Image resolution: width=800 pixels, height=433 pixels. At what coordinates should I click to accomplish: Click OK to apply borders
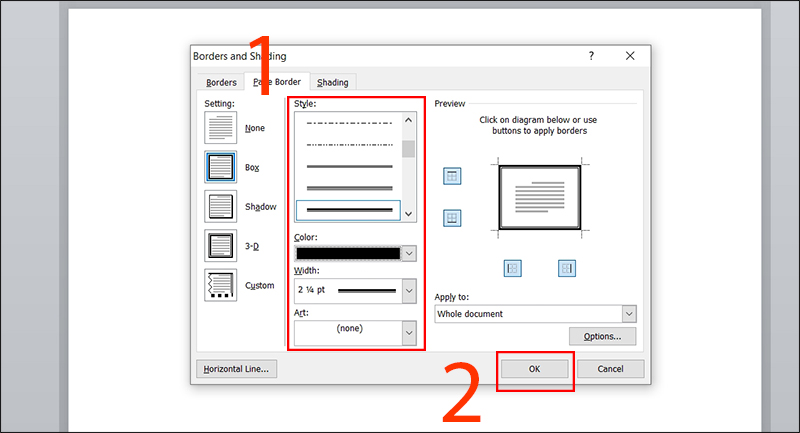click(x=534, y=369)
